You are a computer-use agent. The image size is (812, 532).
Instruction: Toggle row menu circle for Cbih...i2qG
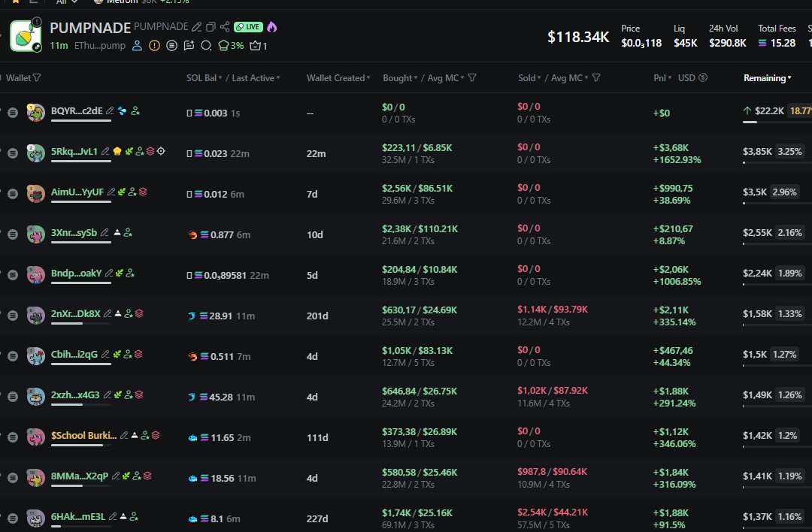[x=13, y=356]
